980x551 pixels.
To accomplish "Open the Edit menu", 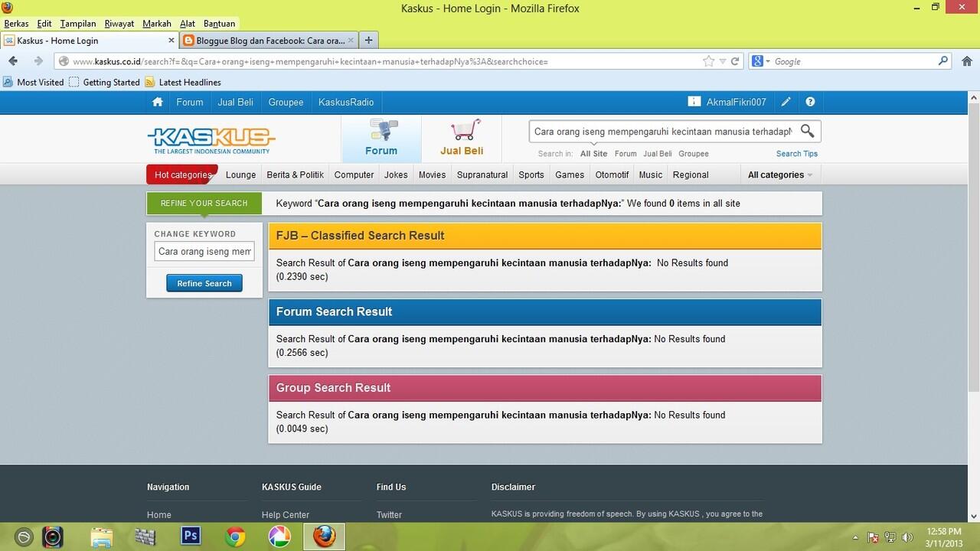I will [x=44, y=24].
